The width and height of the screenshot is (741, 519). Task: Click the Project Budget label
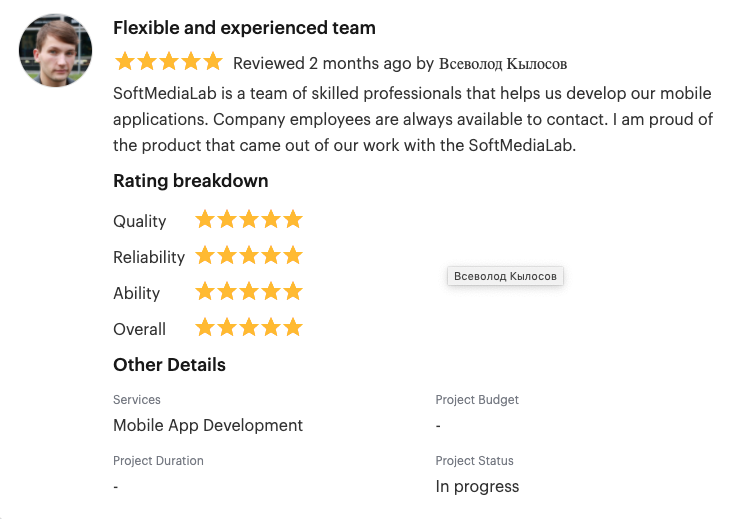[477, 400]
